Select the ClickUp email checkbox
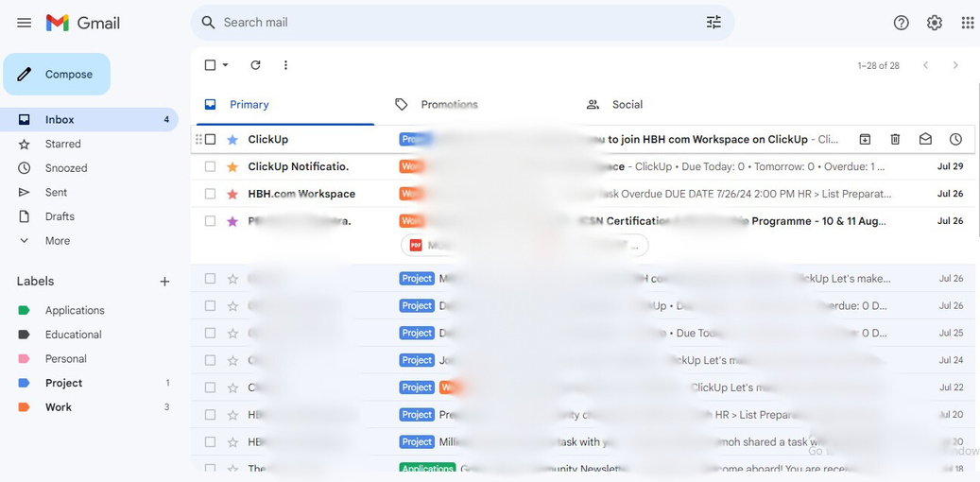980x482 pixels. click(x=210, y=140)
